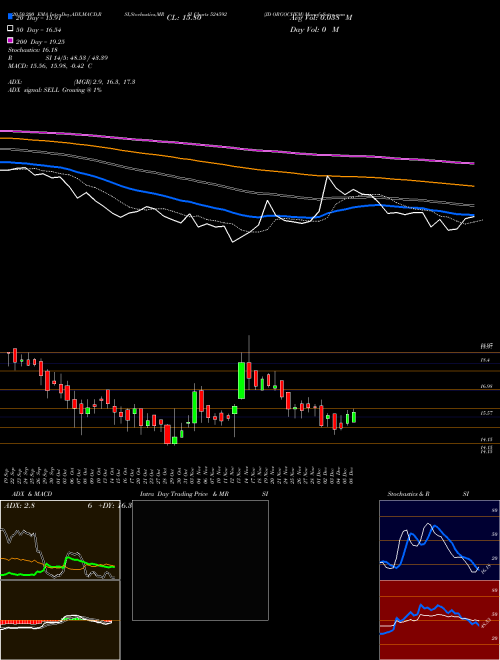Click the '16.96' price axis label
Image resolution: width=500 pixels, height=660 pixels.
click(x=486, y=386)
